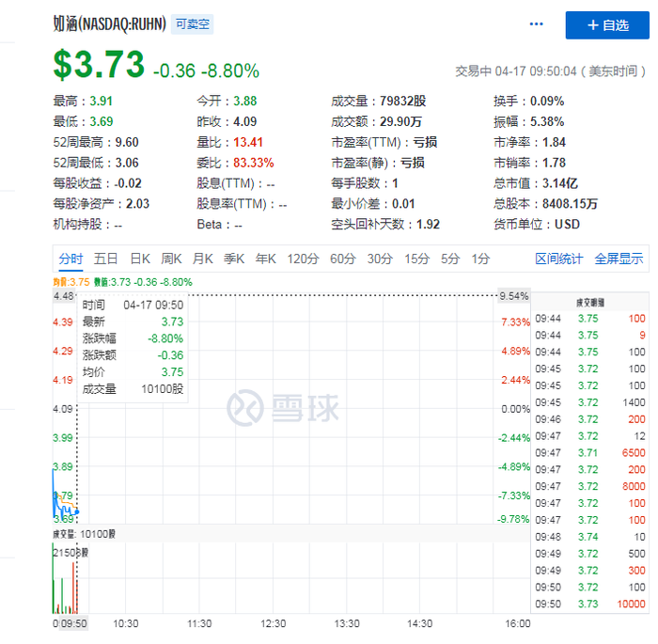Click the 量比 value 13.41
Screen dimensions: 658x644
pyautogui.click(x=248, y=142)
